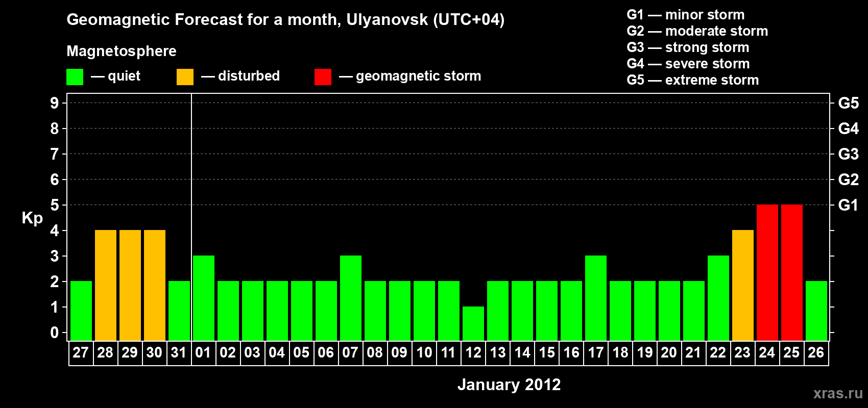Click the Kp axis value 0
Image resolution: width=868 pixels, height=408 pixels.
[x=55, y=333]
